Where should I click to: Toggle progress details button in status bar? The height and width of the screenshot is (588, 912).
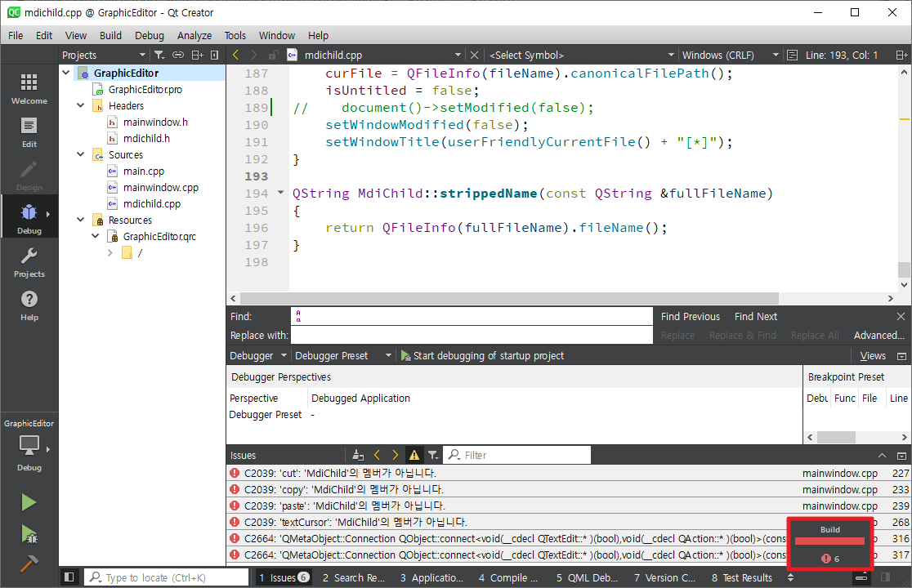[x=861, y=577]
